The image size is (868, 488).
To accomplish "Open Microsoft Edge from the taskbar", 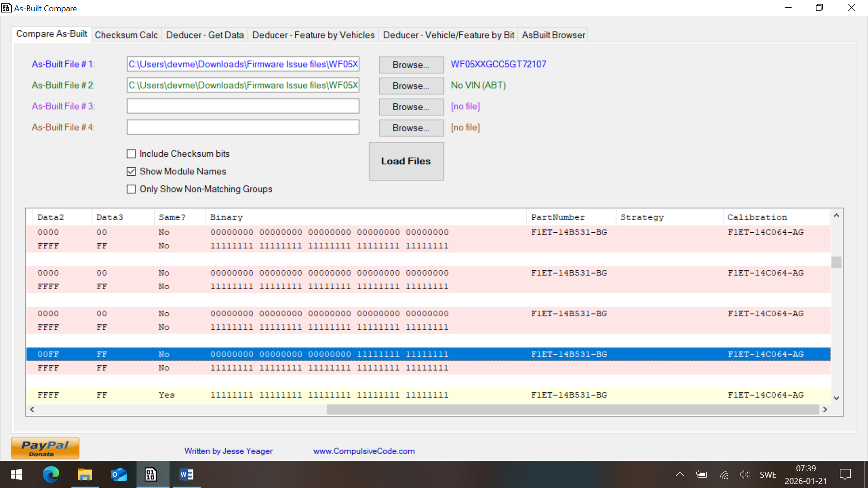I will [51, 474].
